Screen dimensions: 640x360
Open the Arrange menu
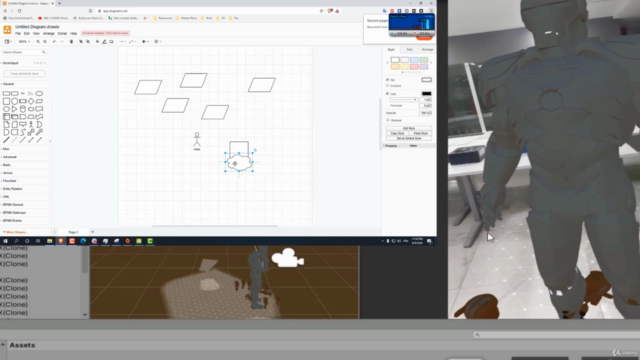tap(49, 33)
